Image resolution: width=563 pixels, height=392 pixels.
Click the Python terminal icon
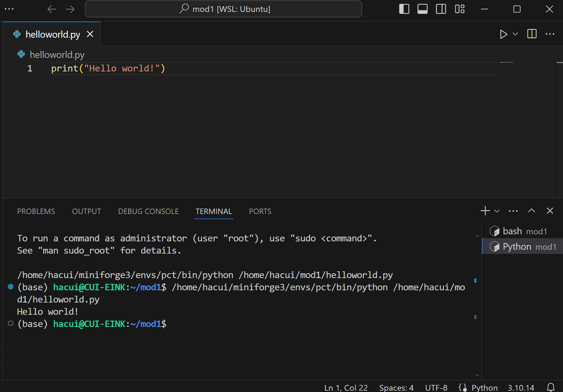click(494, 247)
